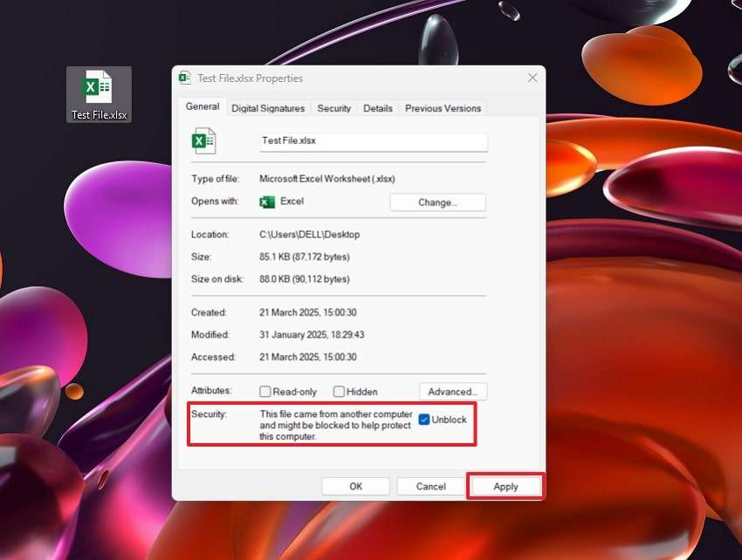Viewport: 742px width, 560px height.
Task: Click the Accessed date value
Action: (x=308, y=357)
